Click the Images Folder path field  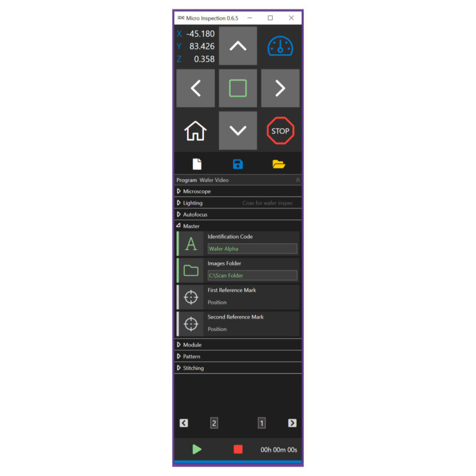point(252,275)
